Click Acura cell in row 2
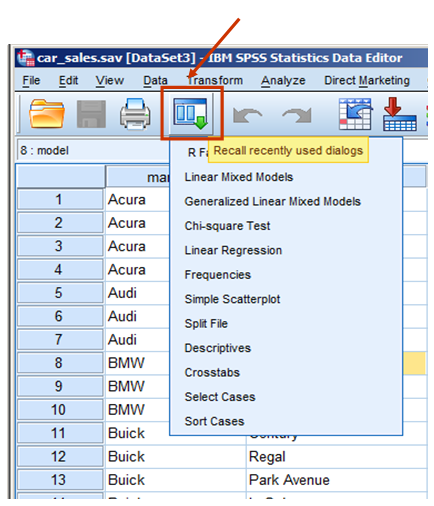434x506 pixels. (137, 223)
